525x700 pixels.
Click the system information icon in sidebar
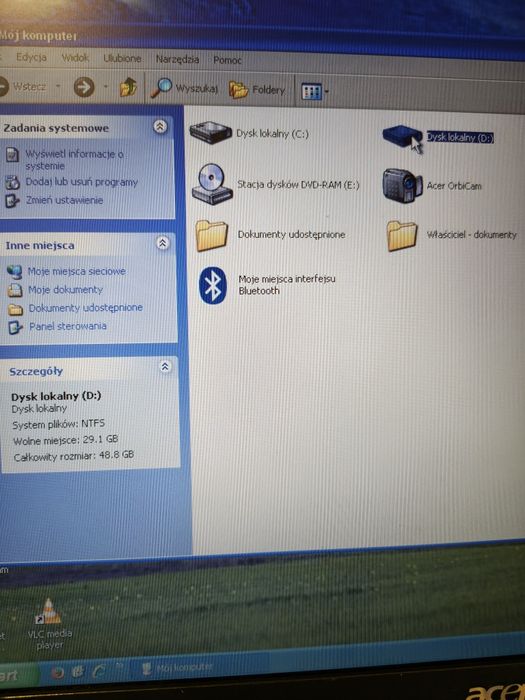(12, 155)
